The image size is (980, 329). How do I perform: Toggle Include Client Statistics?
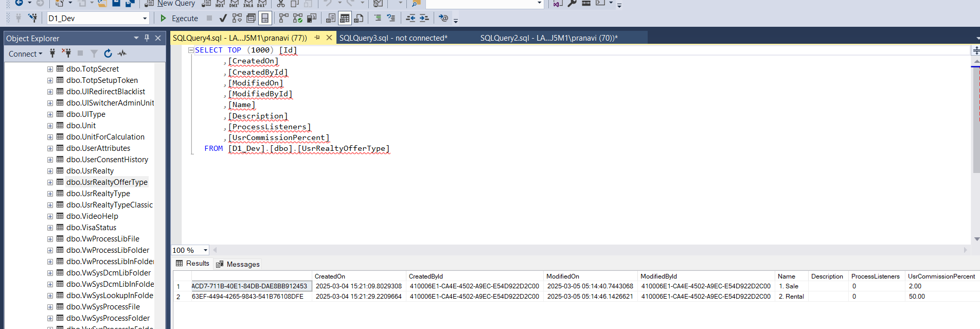tap(312, 18)
